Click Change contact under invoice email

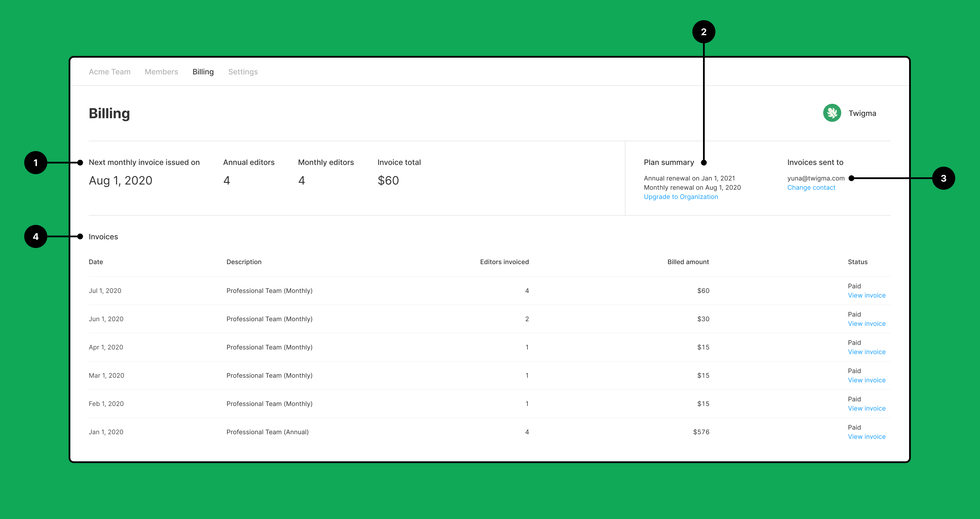point(811,187)
